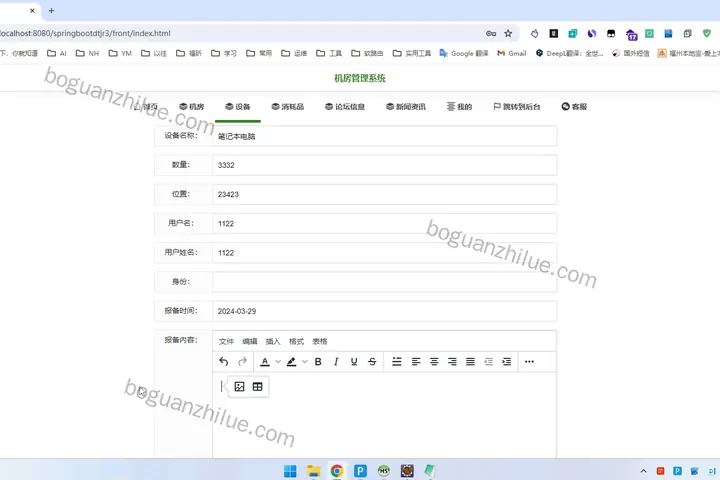Apply highlight background color icon
Viewport: 720px width, 480px height.
292,362
